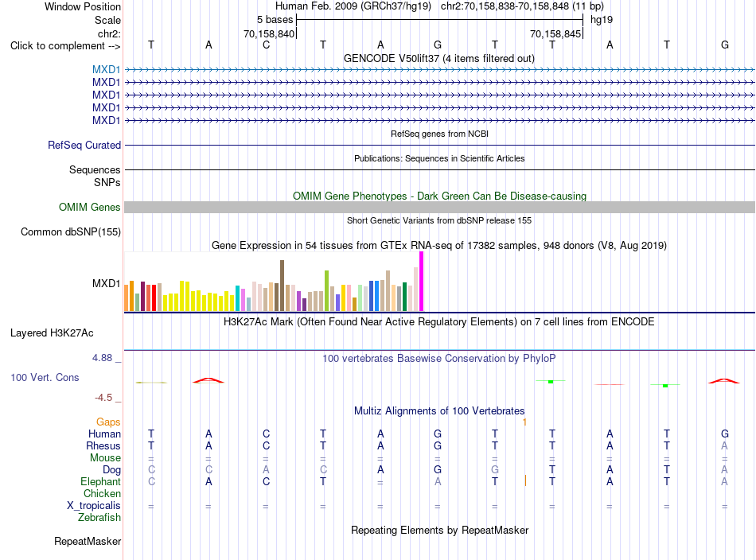Select the 'Layered H3K27Ac' track label
Screen dimensions: 756x560
52,333
